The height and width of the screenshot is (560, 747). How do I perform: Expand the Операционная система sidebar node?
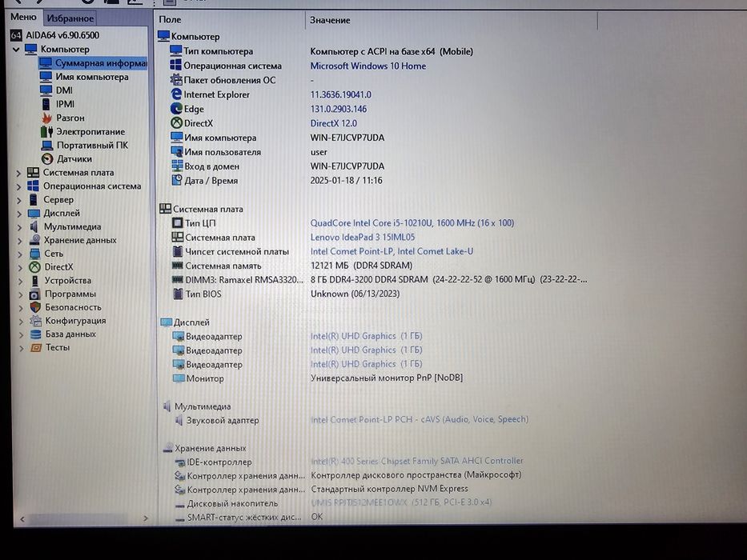[x=19, y=186]
